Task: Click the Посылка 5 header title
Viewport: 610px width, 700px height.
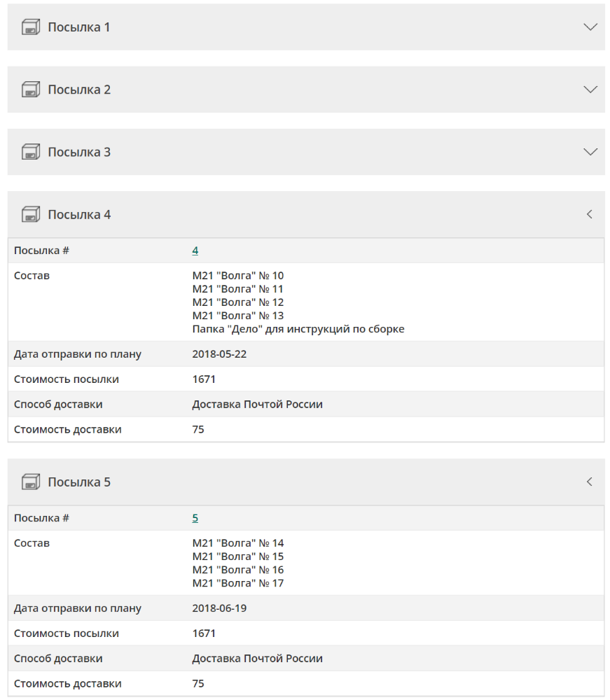Action: coord(79,482)
